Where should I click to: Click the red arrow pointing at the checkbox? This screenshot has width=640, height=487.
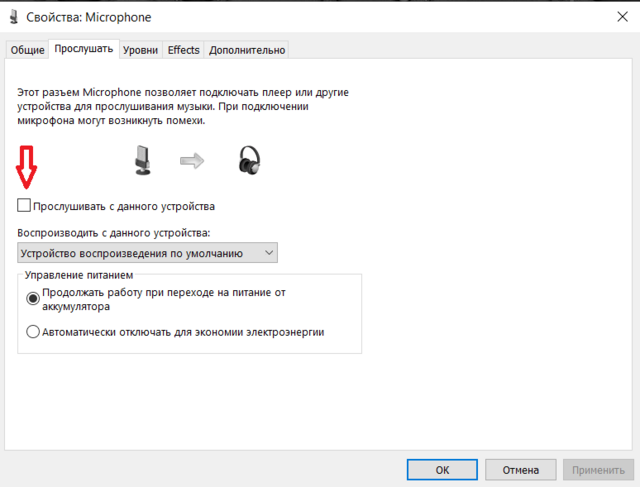27,168
